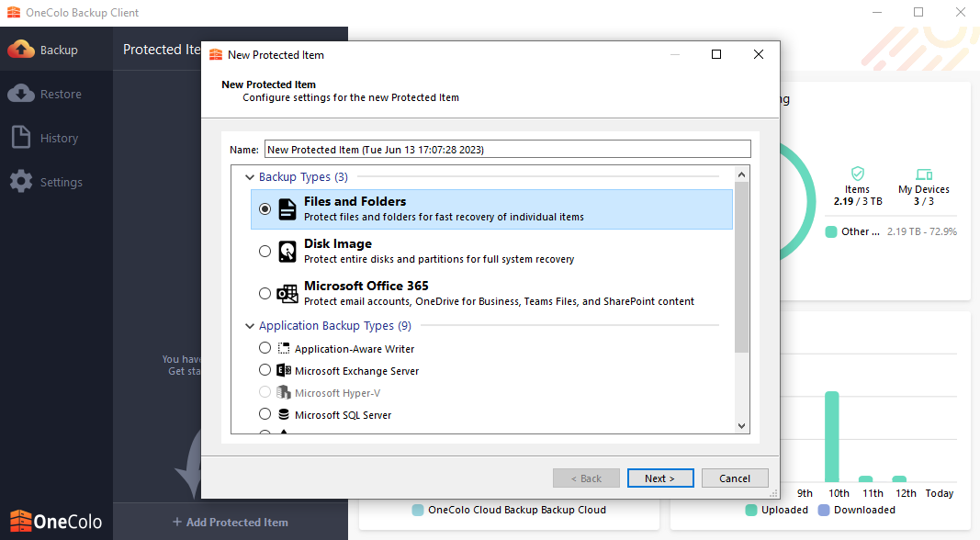Viewport: 980px width, 540px height.
Task: Click the '2.19 TB - 72.9%' text
Action: (x=922, y=231)
